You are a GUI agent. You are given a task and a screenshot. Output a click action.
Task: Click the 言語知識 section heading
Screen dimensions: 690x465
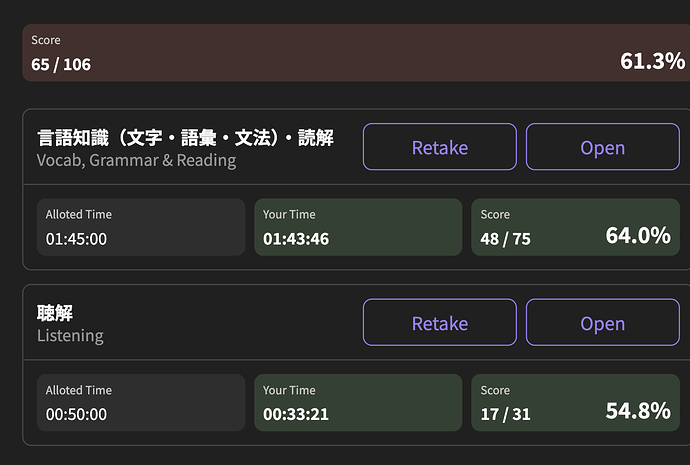(x=185, y=138)
